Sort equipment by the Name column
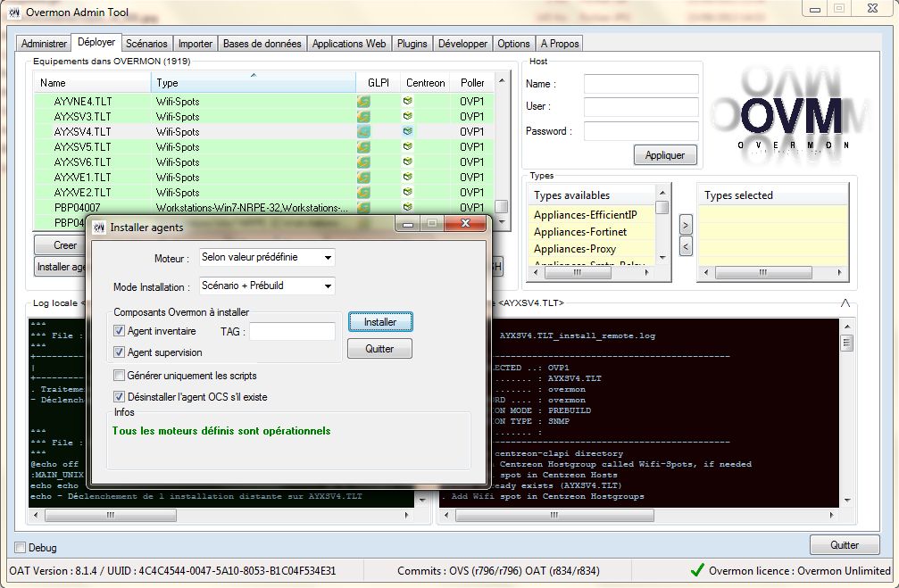Screen dimensions: 899x588 click(93, 82)
